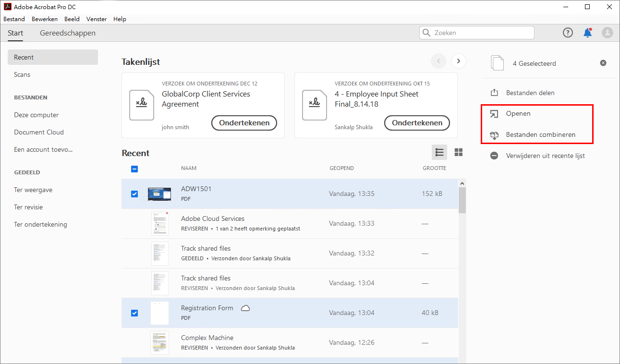Screen dimensions: 620x364
Task: Click the Registration Form thumbnail
Action: pos(159,313)
